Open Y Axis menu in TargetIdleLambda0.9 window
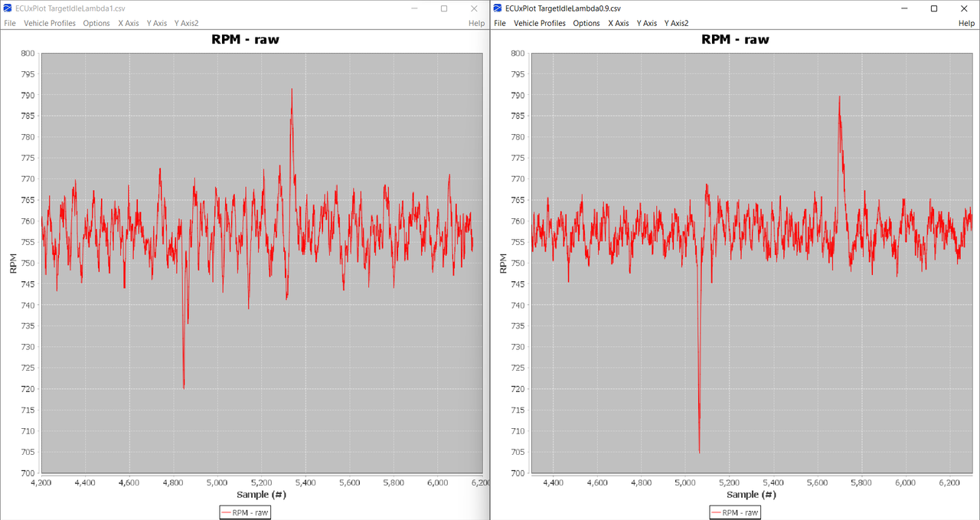Viewport: 980px width, 520px height. tap(647, 23)
